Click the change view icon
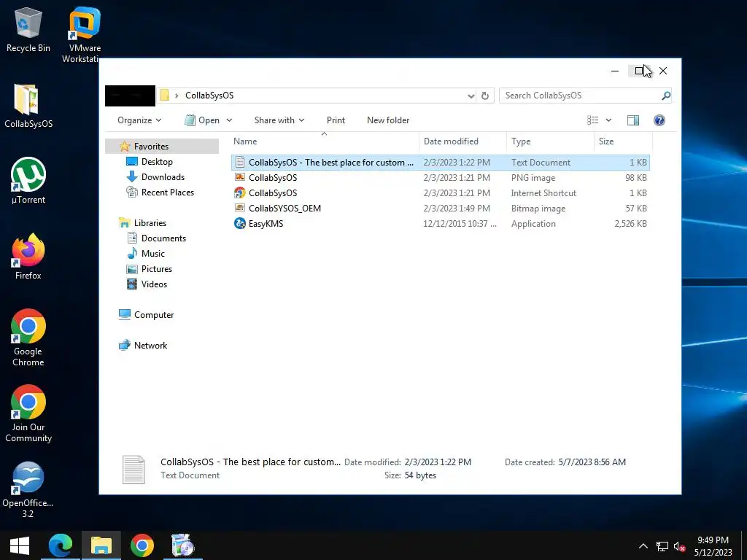 [592, 120]
